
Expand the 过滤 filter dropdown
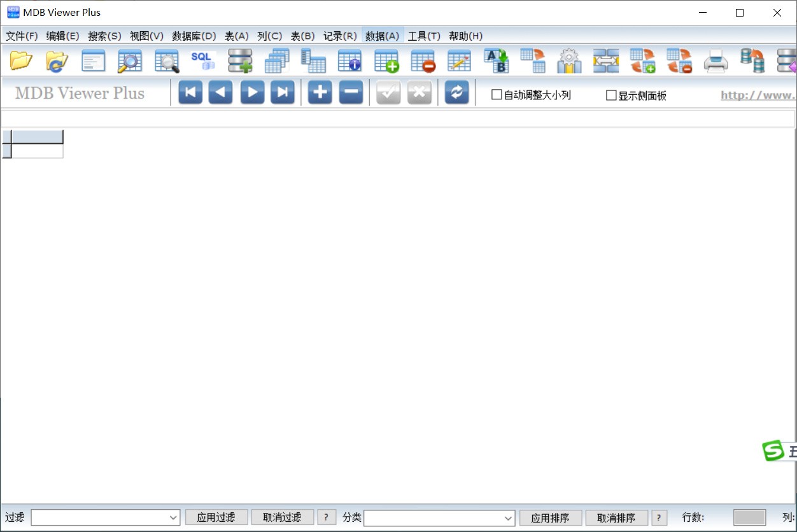(174, 518)
